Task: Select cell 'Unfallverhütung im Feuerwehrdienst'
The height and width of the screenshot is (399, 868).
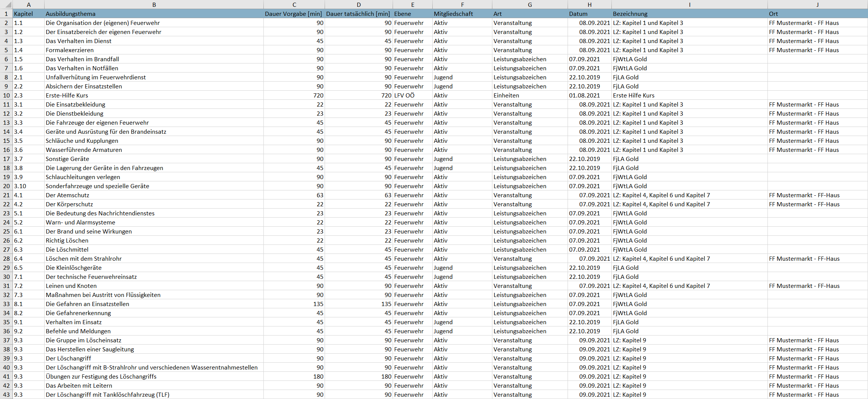Action: [154, 77]
